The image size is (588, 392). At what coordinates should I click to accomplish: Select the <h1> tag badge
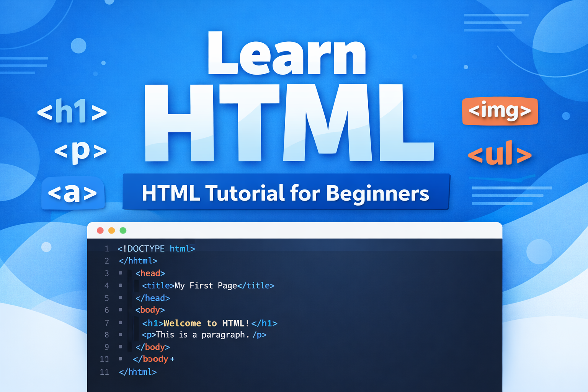pos(72,111)
